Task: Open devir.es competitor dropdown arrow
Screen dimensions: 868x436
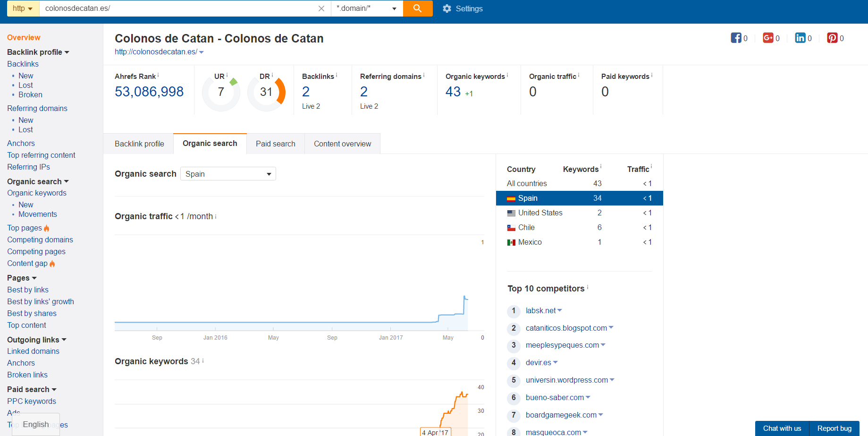Action: (556, 362)
